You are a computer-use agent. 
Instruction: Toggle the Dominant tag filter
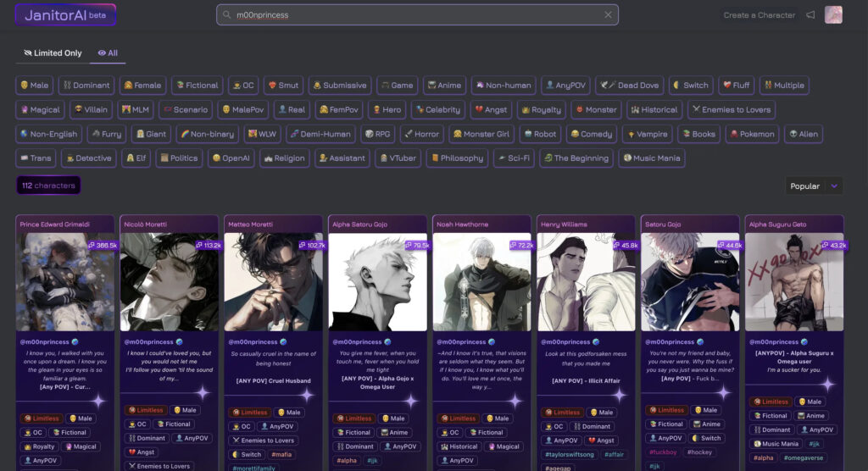click(x=86, y=86)
